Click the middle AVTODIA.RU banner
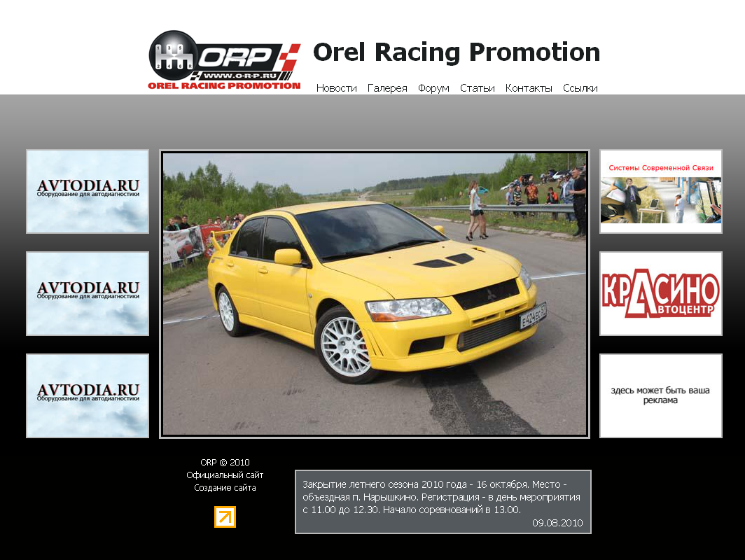The height and width of the screenshot is (560, 745). [88, 293]
